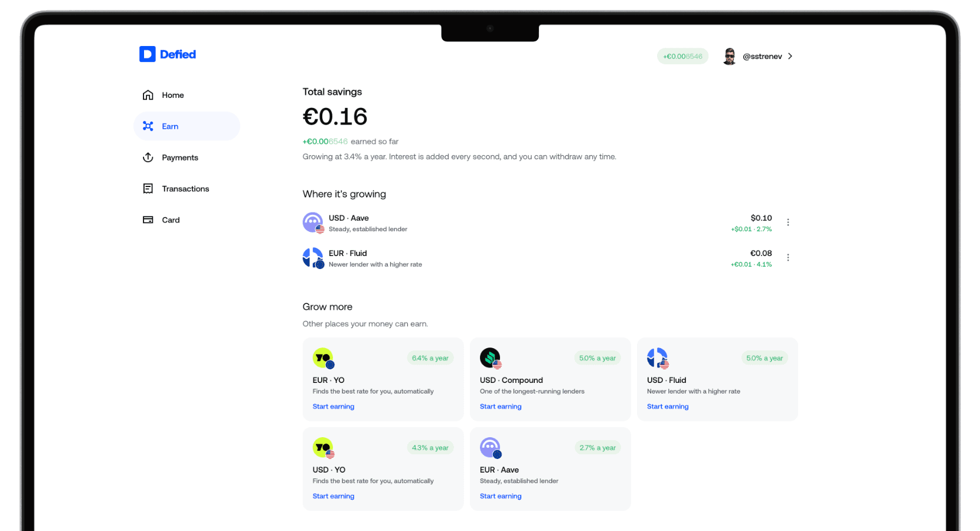Start earning with EUR · Aave
Screen dimensions: 980x531
pyautogui.click(x=501, y=496)
